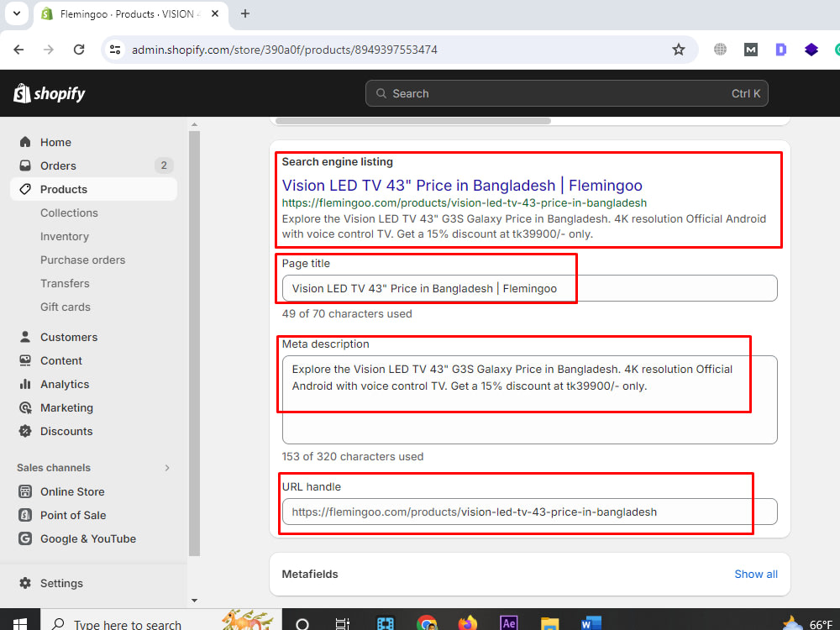This screenshot has height=630, width=840.
Task: Close the Flemingoo Products tab
Action: point(215,14)
